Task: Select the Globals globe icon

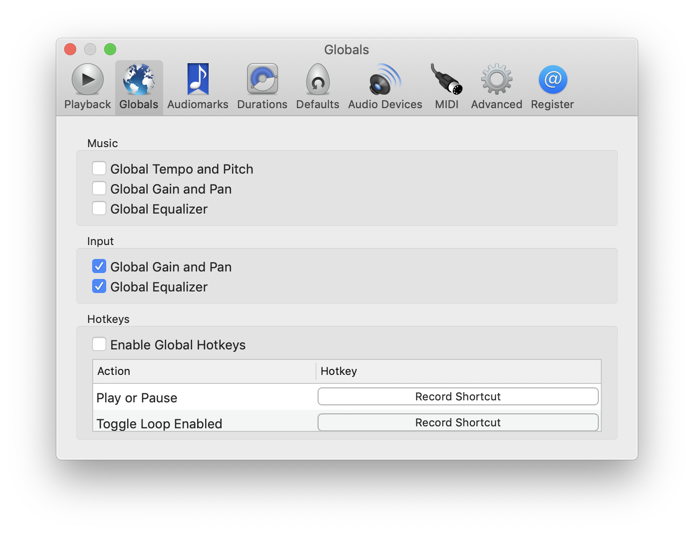Action: [138, 86]
